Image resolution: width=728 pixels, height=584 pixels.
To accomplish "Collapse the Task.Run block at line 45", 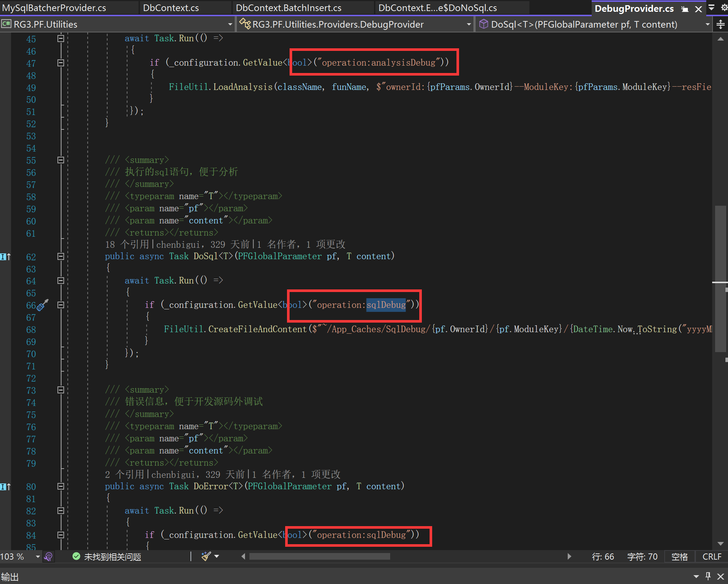I will [61, 38].
